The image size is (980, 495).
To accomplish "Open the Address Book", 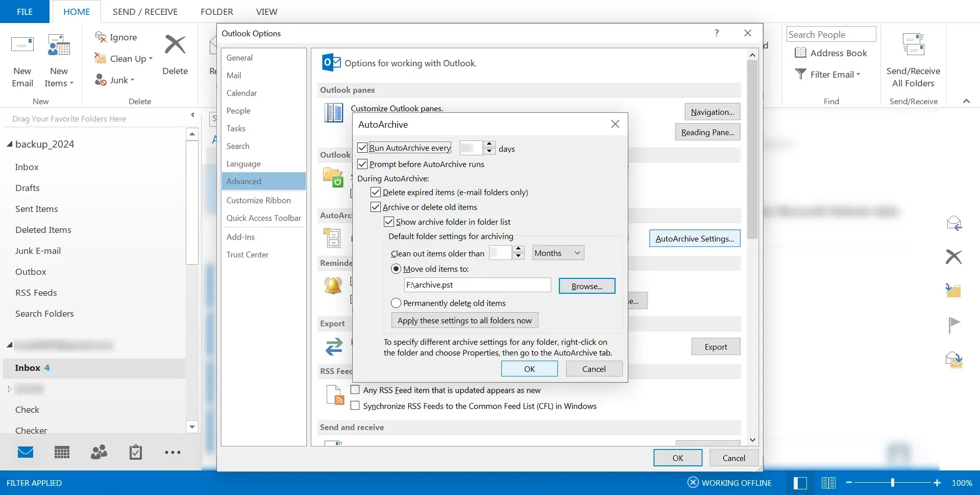I will click(830, 53).
